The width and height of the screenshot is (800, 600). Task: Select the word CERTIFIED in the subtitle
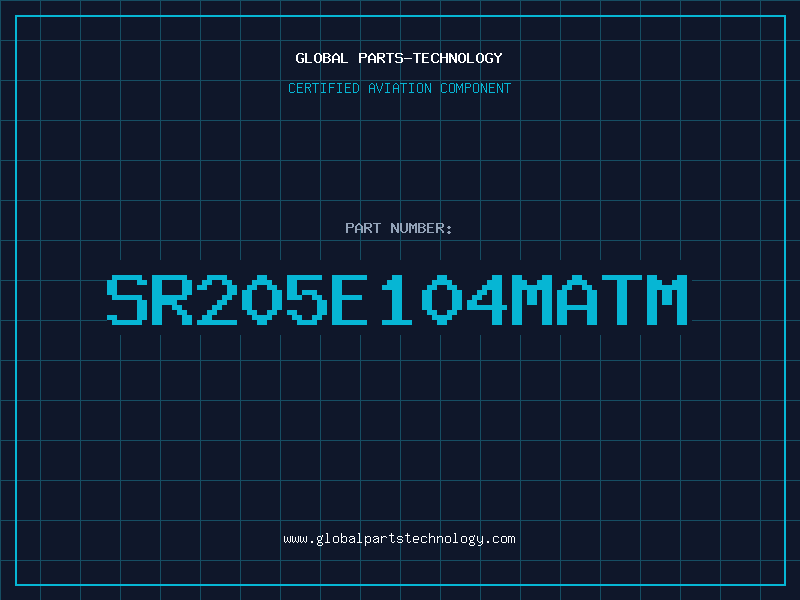(x=324, y=88)
